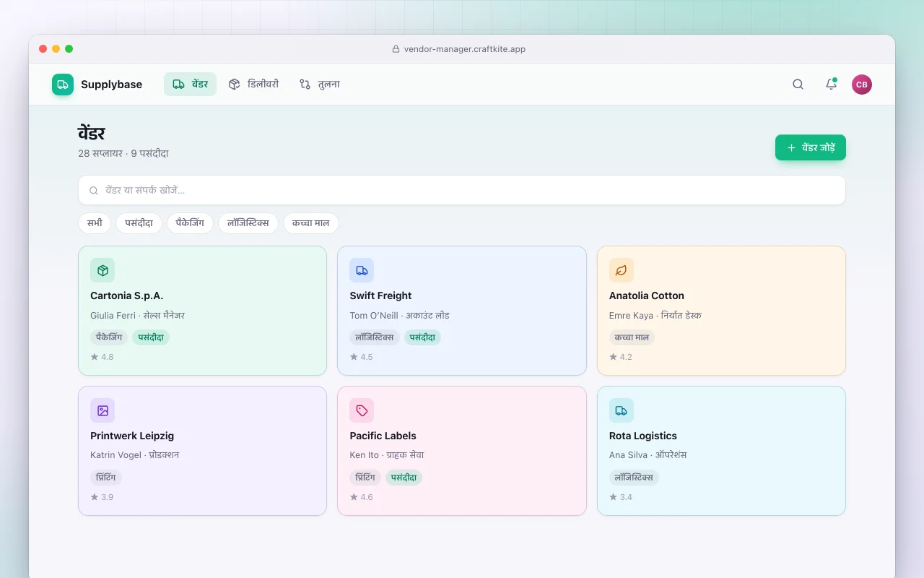Click the पसंदीदा tag on Pacific Labels card

[404, 478]
